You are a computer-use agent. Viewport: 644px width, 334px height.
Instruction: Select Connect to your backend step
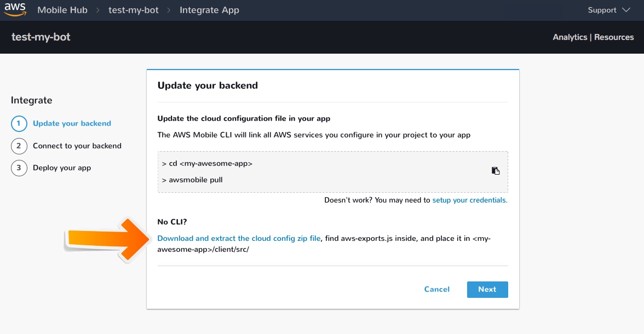(77, 146)
